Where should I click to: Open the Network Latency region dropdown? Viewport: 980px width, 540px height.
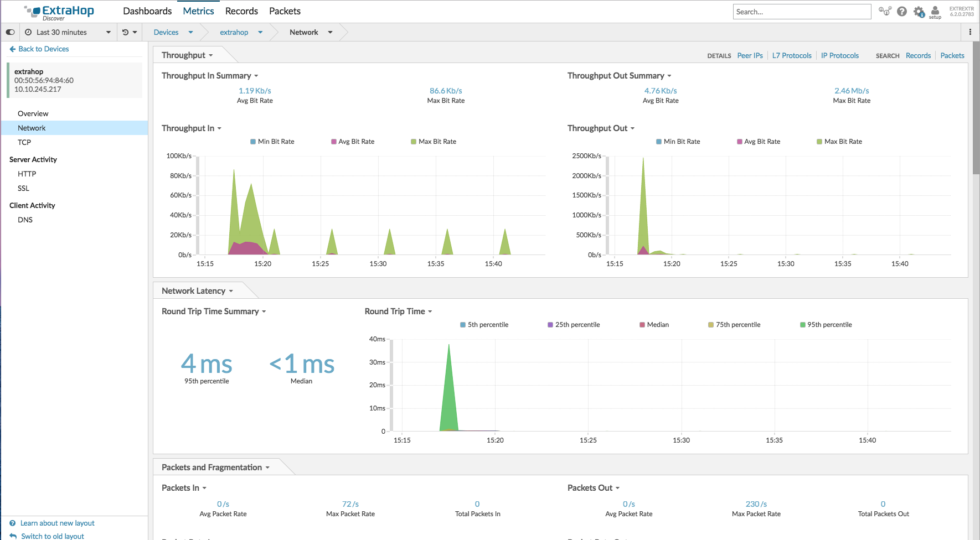pyautogui.click(x=197, y=291)
